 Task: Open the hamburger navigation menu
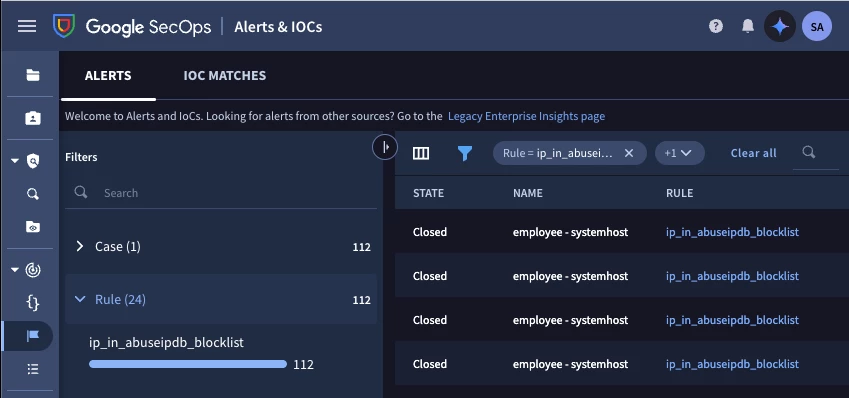tap(27, 26)
